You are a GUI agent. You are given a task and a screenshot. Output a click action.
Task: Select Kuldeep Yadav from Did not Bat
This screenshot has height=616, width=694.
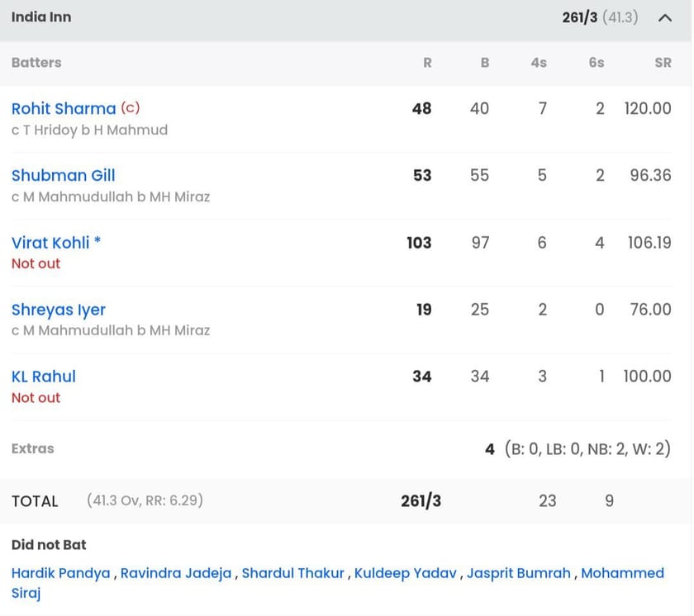[x=404, y=573]
